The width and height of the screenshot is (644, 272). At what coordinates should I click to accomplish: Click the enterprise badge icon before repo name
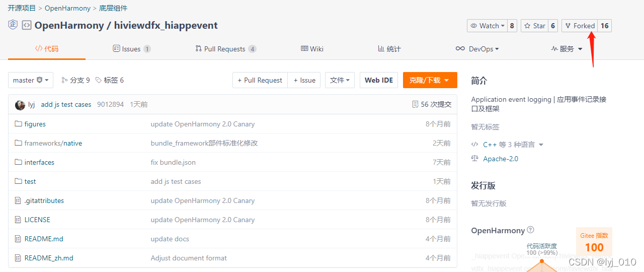click(13, 25)
